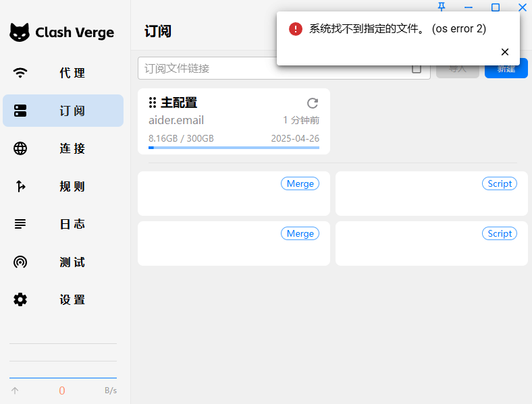Pin the window with the pin icon

coord(442,7)
